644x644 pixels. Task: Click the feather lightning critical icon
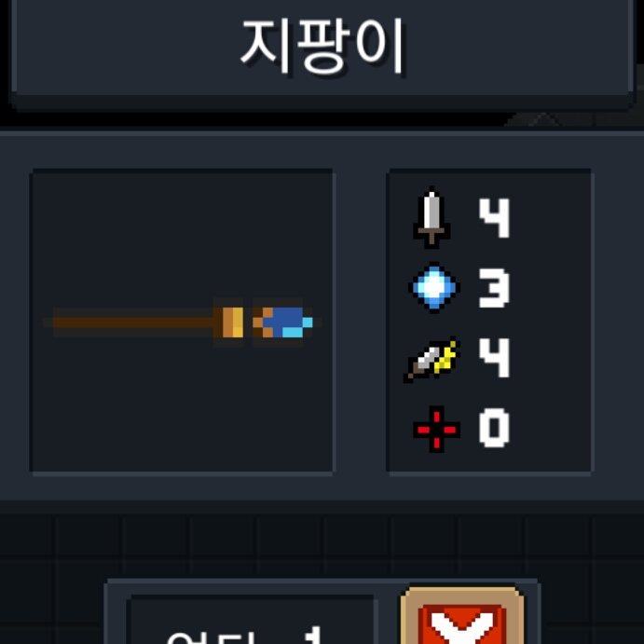[x=432, y=359]
